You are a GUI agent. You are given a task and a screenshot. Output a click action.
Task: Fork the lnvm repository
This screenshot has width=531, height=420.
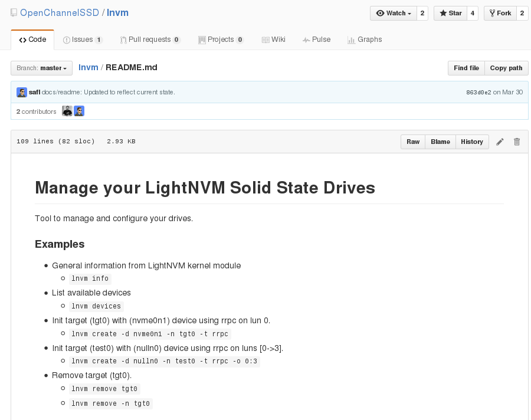[x=500, y=13]
